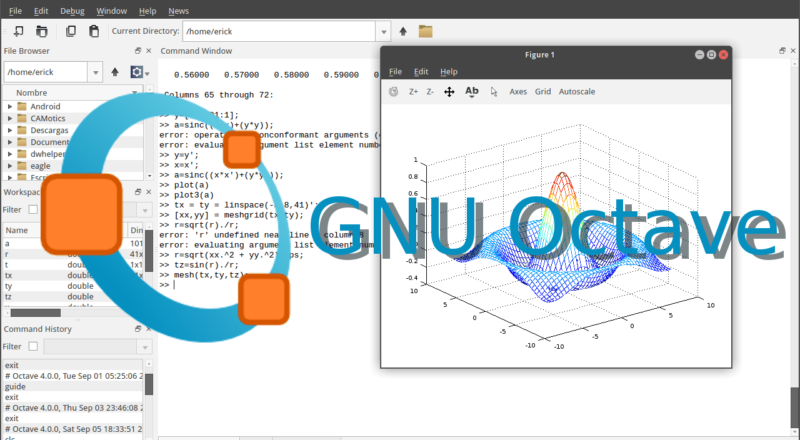Open the Window menu

pyautogui.click(x=112, y=11)
